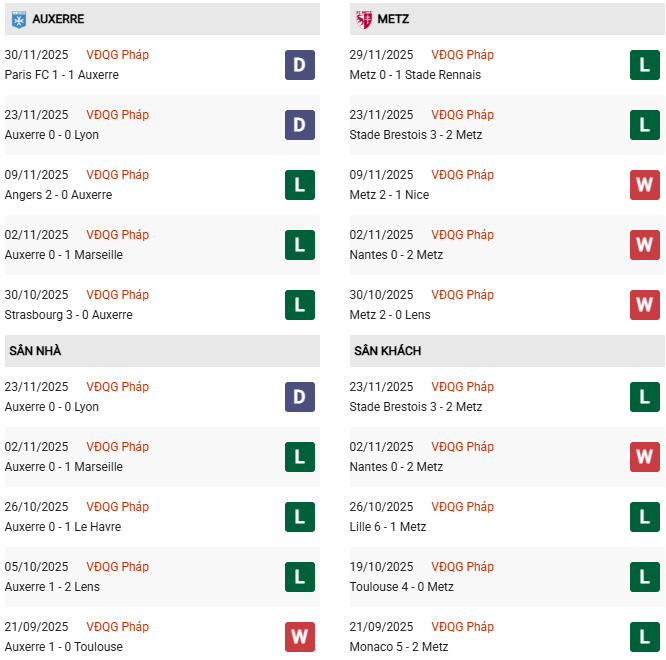Viewport: 666px width, 660px height.
Task: Click the D badge for Paris FC 1-1 Auxerre
Action: click(x=299, y=65)
